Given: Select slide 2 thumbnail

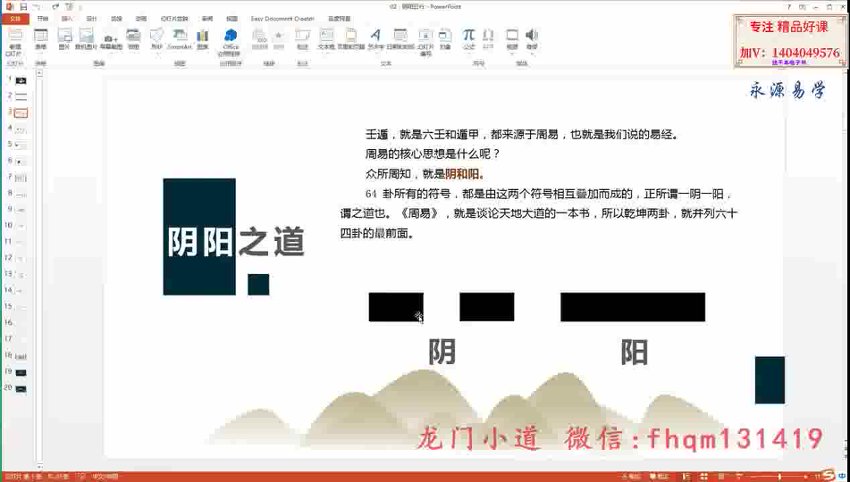Looking at the screenshot, I should [21, 97].
